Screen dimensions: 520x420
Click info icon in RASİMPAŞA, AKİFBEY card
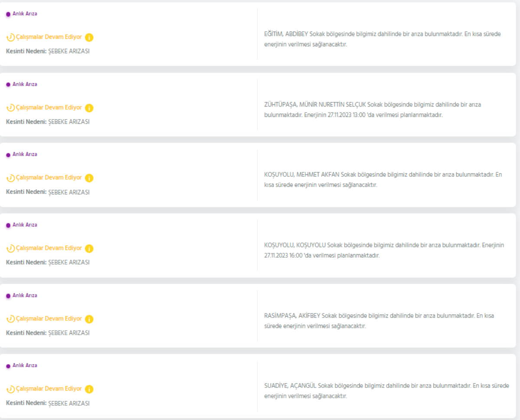pyautogui.click(x=89, y=319)
